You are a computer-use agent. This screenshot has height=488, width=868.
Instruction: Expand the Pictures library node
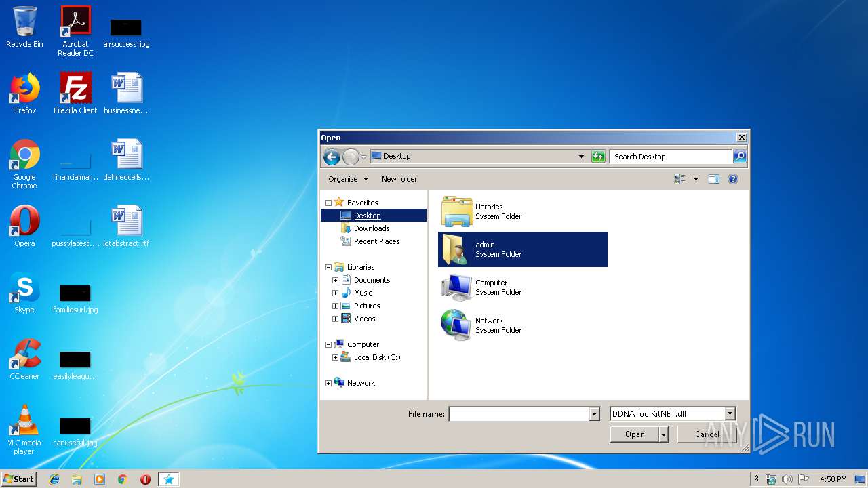point(335,306)
